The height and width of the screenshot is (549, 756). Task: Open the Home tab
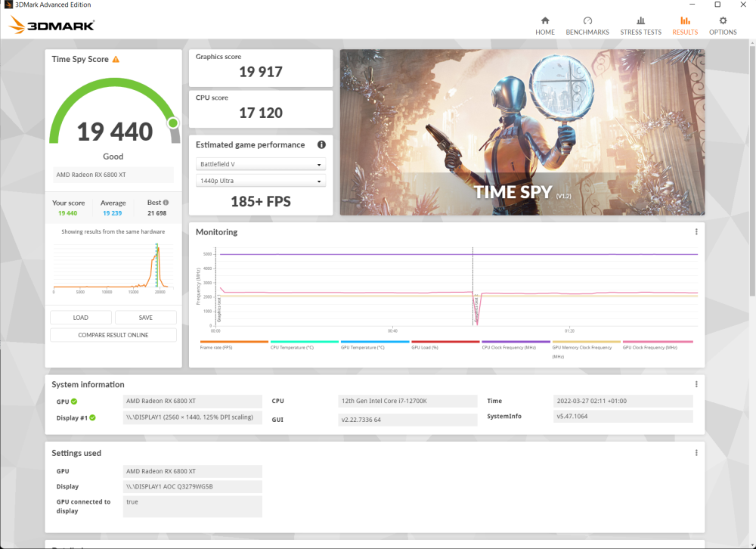point(545,26)
